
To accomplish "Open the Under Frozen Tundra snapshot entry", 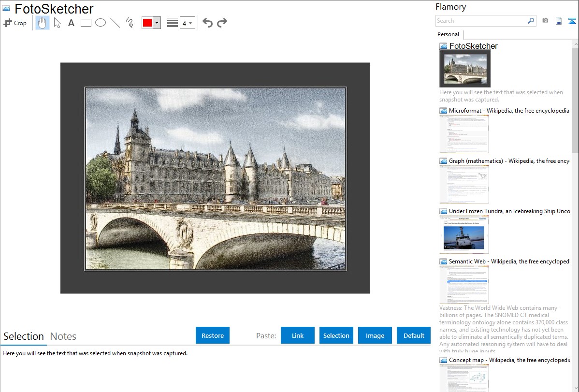I will pyautogui.click(x=509, y=211).
